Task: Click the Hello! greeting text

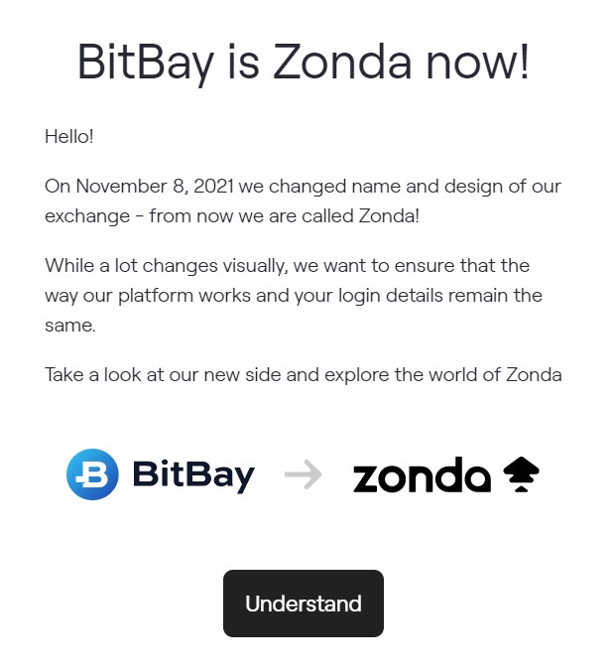Action: (69, 137)
